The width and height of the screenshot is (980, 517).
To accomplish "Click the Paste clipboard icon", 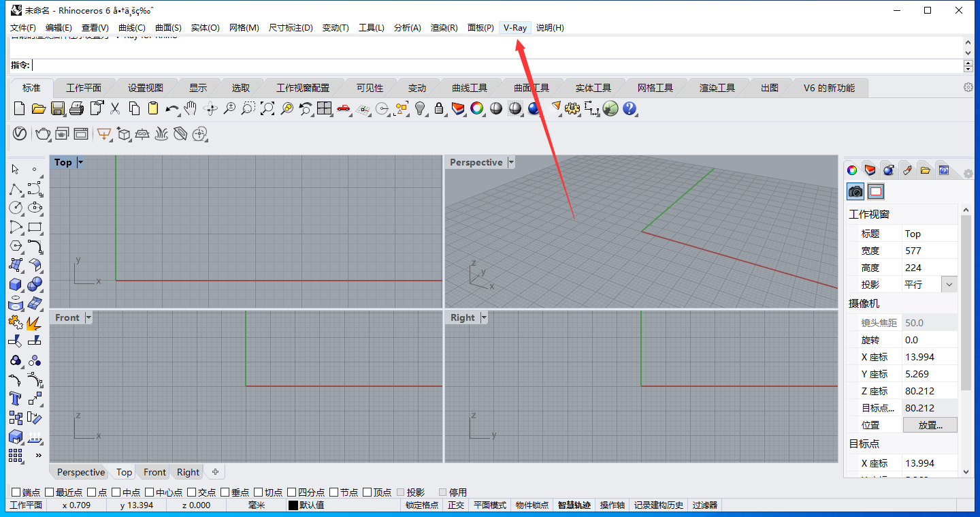I will pos(153,108).
